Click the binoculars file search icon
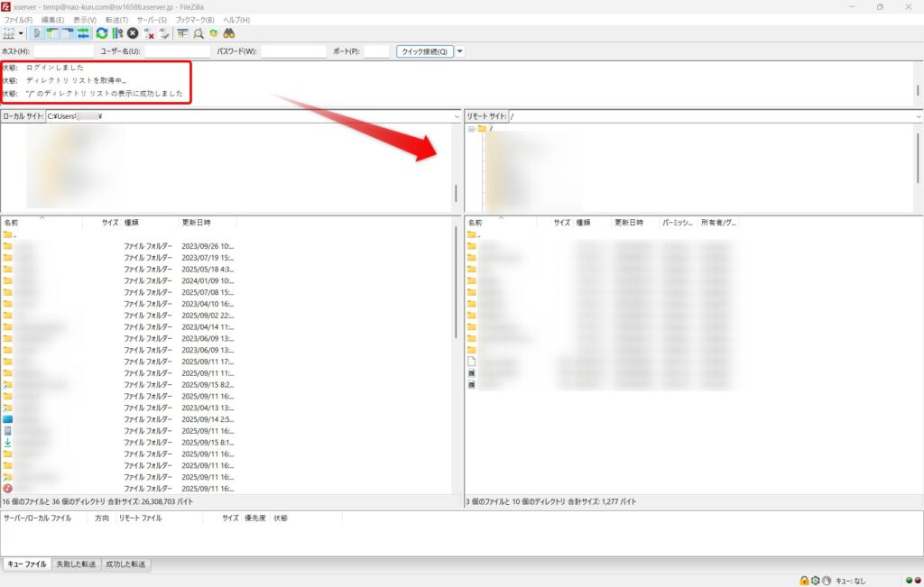Viewport: 924px width, 587px height. pyautogui.click(x=229, y=33)
